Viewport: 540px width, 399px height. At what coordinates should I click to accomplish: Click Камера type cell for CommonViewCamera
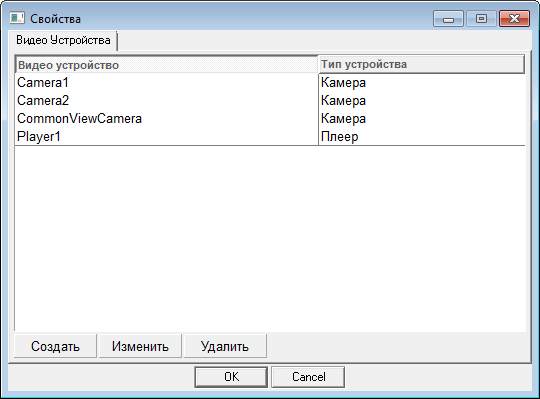(422, 118)
